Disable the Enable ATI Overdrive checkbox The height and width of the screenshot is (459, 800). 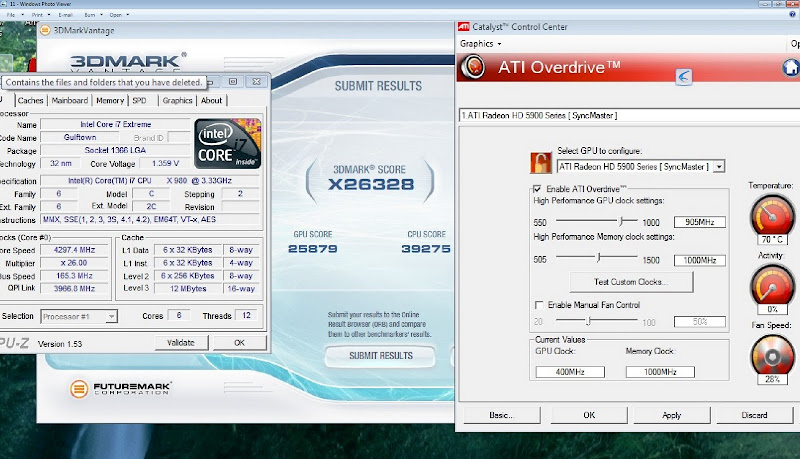click(x=538, y=189)
